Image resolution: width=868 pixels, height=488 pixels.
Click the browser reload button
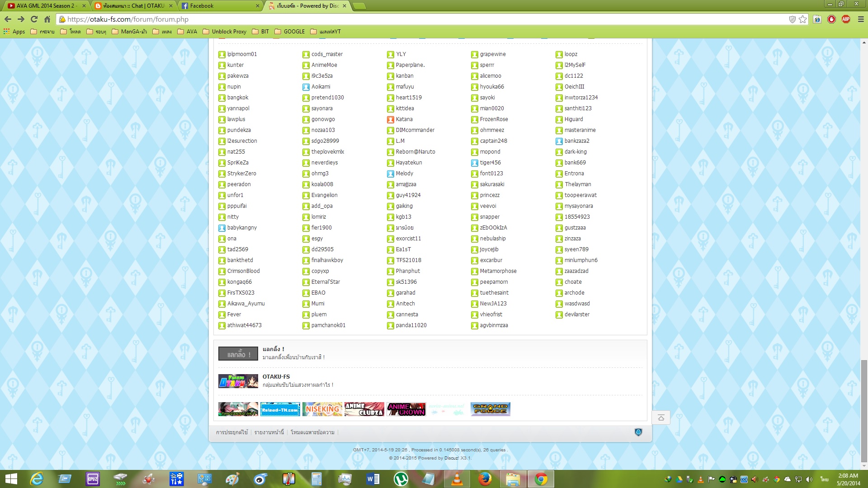(x=34, y=19)
